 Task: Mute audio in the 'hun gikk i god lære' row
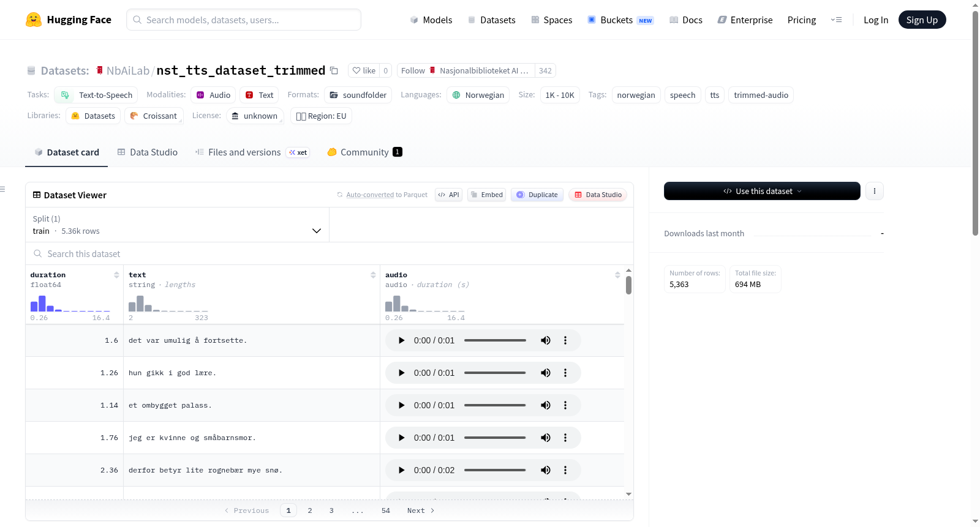click(x=545, y=373)
